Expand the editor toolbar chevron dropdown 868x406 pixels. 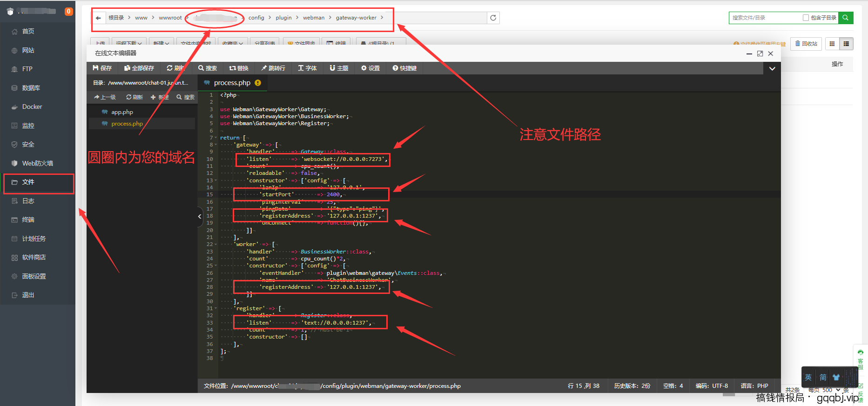pos(772,68)
